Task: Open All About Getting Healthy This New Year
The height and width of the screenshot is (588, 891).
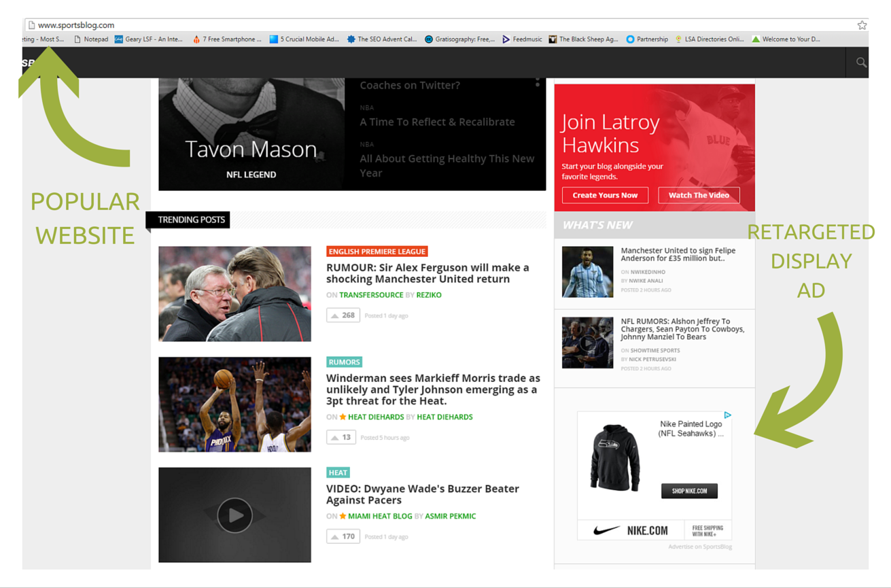Action: pos(447,165)
